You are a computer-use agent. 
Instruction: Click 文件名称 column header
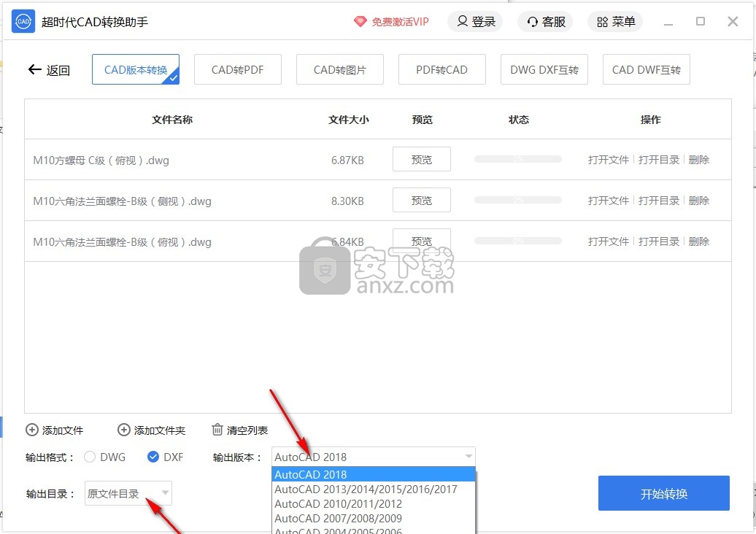[x=172, y=120]
